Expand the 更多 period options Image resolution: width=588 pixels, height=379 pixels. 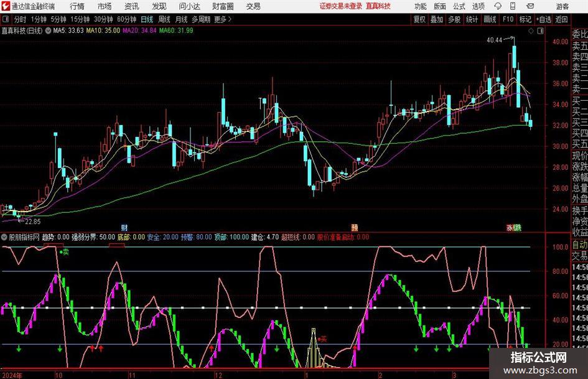(223, 19)
